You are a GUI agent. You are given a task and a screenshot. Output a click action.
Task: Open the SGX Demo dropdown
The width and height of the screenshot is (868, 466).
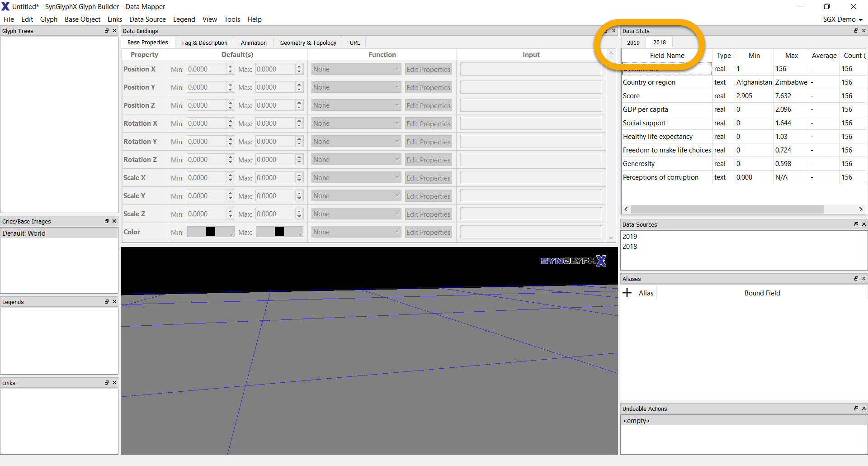tap(843, 19)
